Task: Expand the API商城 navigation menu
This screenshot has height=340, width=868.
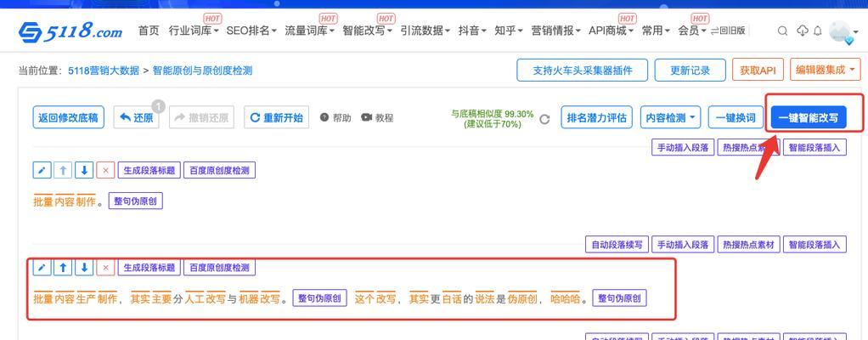Action: (x=612, y=31)
